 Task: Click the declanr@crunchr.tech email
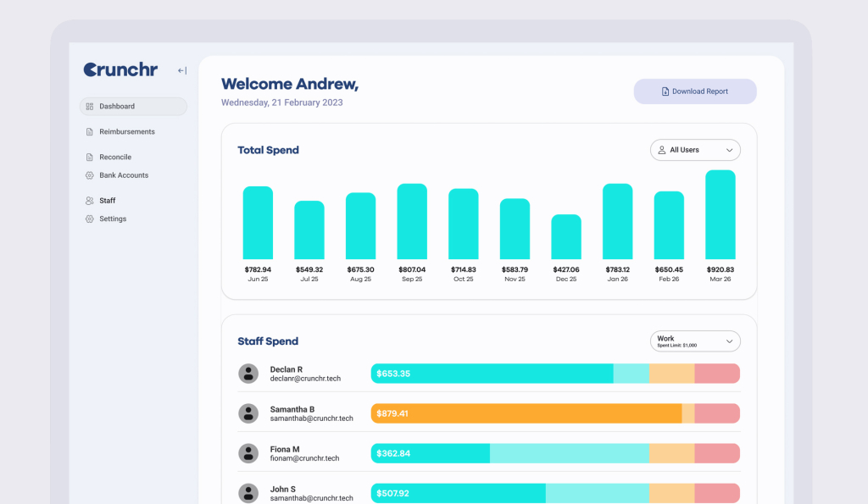[305, 379]
